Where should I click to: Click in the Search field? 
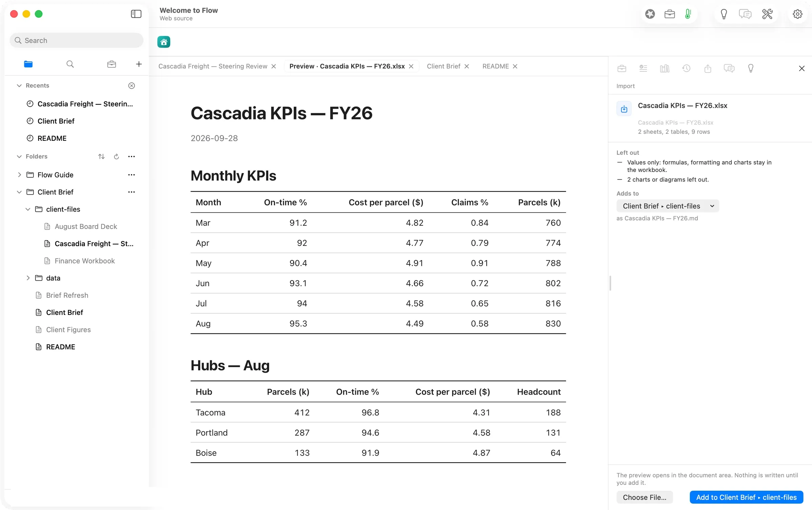[x=76, y=41]
